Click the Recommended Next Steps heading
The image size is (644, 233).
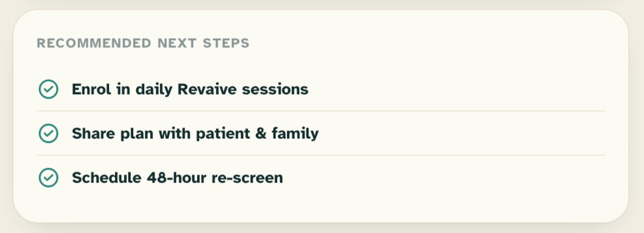(x=143, y=43)
